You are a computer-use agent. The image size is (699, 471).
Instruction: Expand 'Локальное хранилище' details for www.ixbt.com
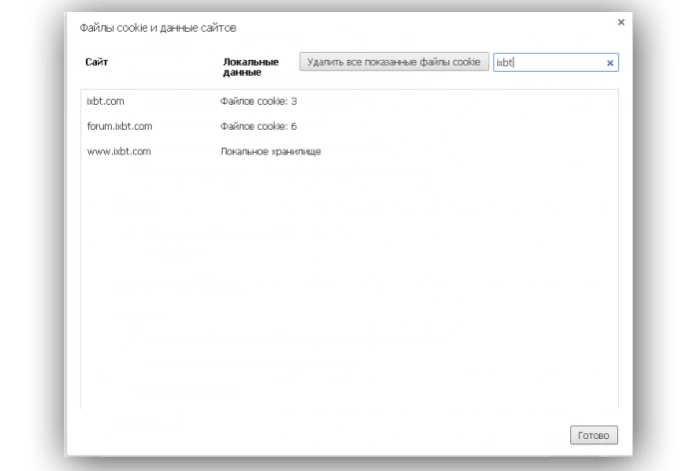pyautogui.click(x=271, y=152)
